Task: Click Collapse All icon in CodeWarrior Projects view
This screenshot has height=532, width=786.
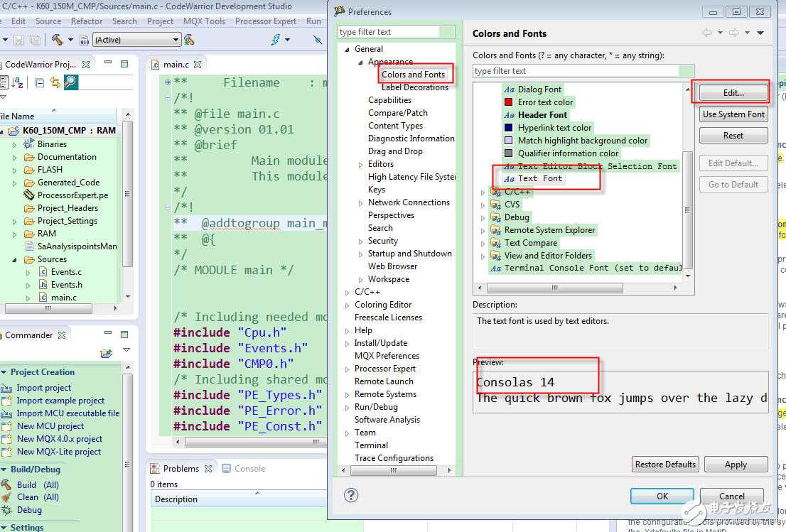Action: pos(40,82)
